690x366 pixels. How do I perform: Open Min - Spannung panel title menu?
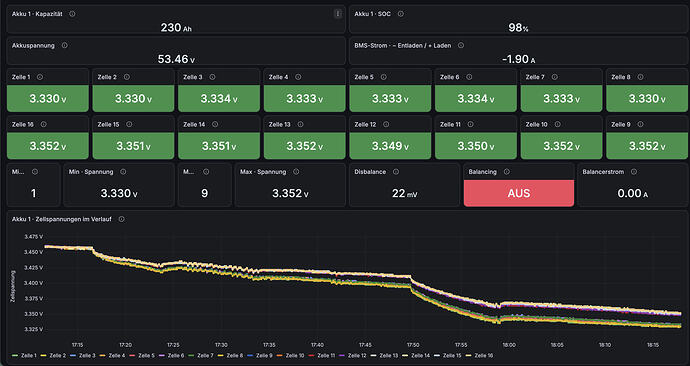[91, 172]
